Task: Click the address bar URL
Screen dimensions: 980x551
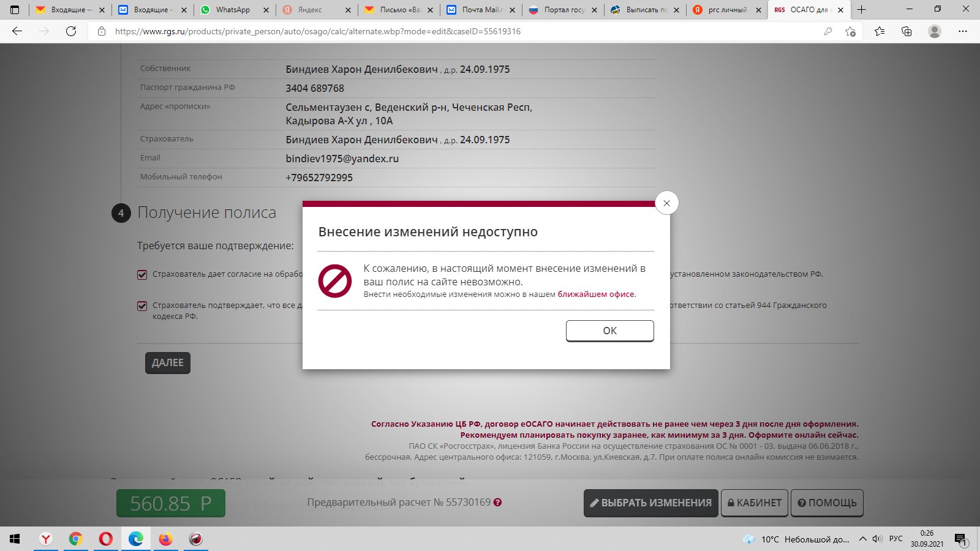Action: point(318,31)
